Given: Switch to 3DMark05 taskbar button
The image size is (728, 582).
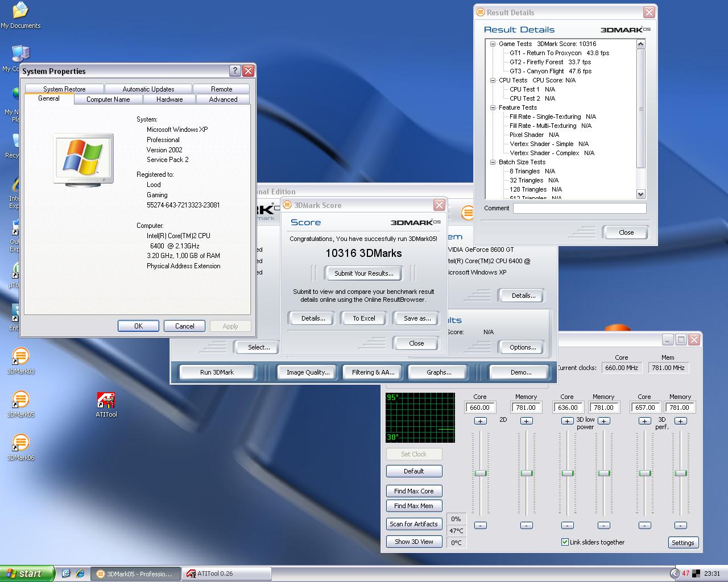Looking at the screenshot, I should click(135, 573).
